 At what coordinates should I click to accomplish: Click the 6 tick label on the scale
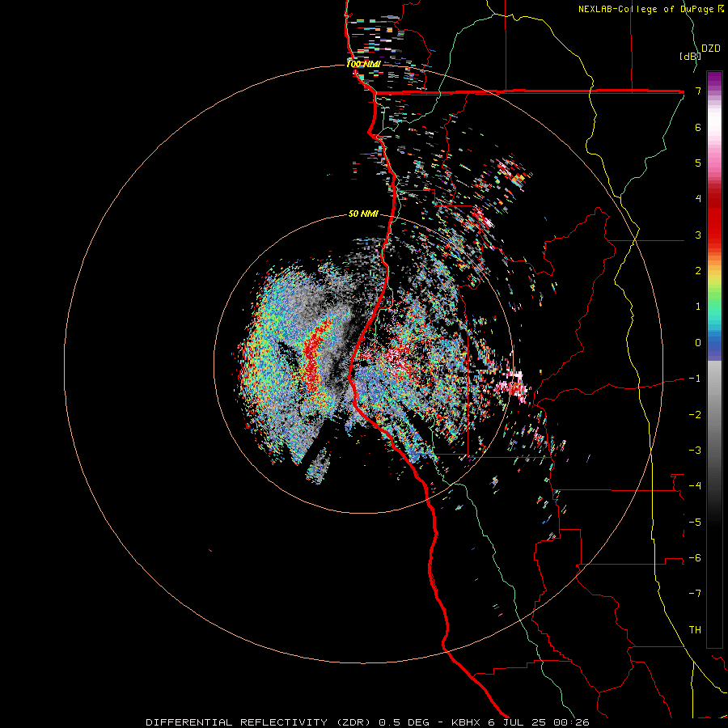(698, 127)
